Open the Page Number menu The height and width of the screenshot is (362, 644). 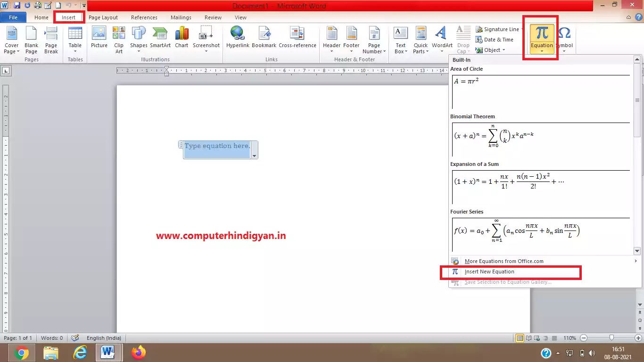click(374, 40)
